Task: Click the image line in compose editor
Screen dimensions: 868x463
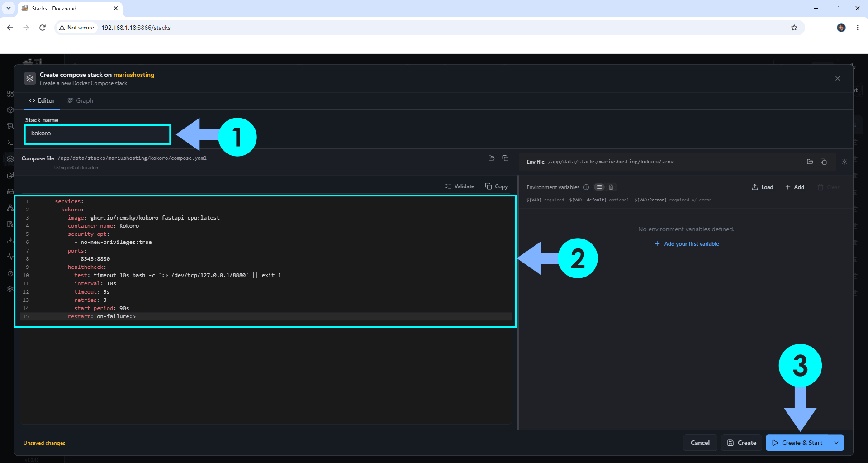Action: (x=144, y=218)
